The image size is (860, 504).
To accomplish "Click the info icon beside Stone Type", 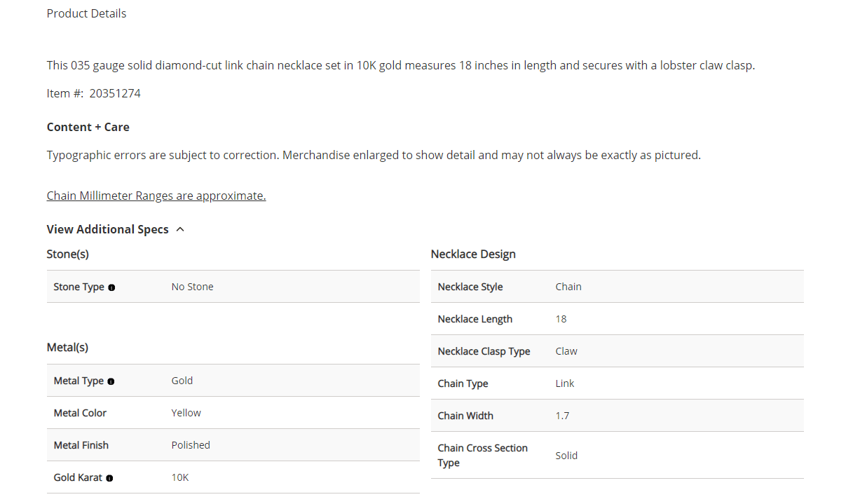I will [x=111, y=287].
